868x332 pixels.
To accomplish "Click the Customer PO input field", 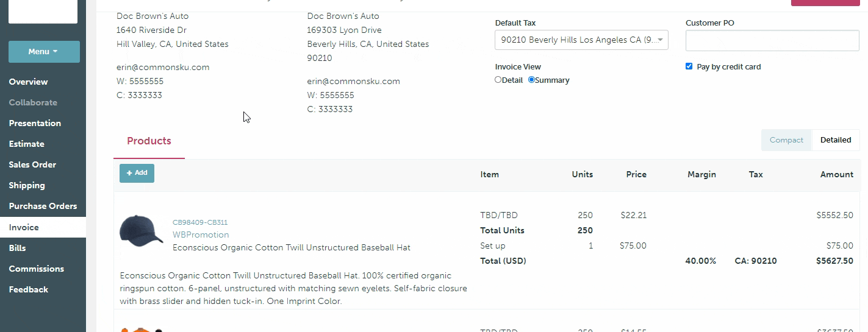I will tap(772, 41).
